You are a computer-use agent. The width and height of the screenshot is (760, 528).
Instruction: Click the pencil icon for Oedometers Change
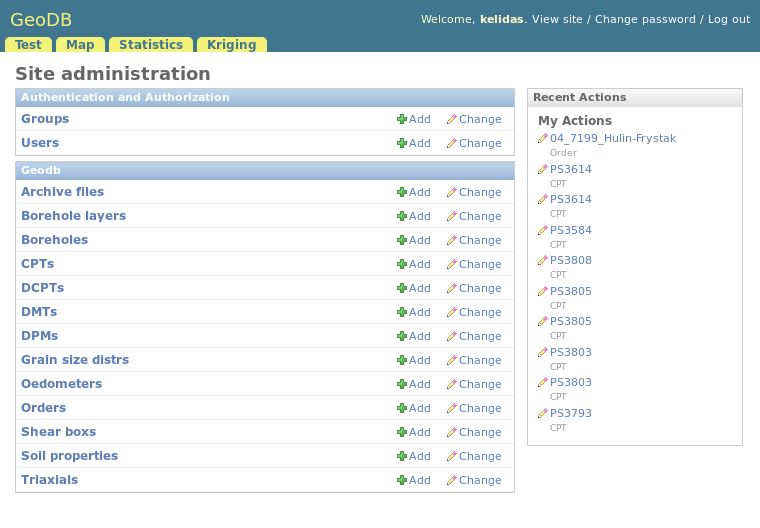point(451,384)
